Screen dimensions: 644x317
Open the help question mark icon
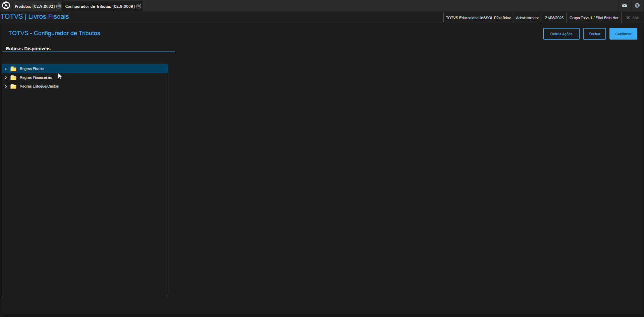[637, 5]
